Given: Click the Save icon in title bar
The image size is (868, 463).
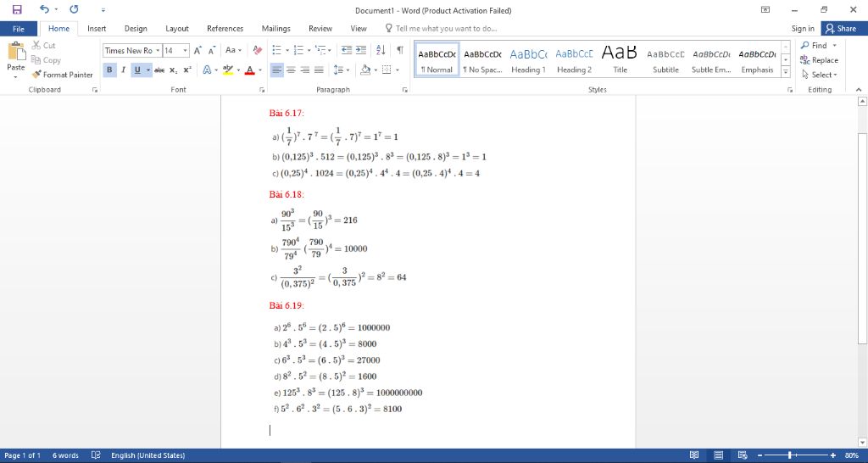Looking at the screenshot, I should (17, 9).
